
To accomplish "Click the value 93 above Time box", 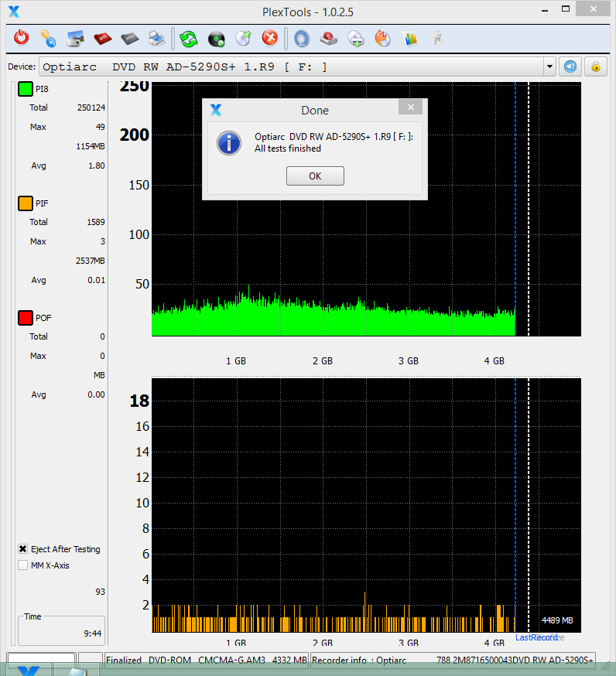I will point(100,592).
